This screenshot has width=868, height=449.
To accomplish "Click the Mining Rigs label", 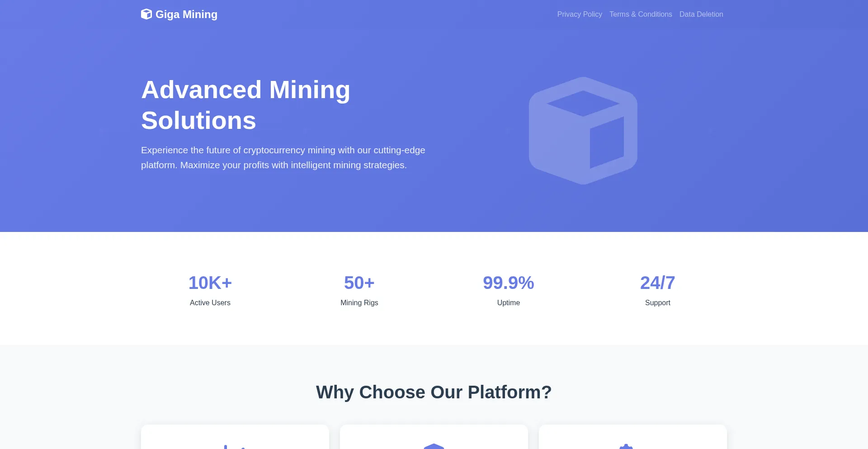I will pyautogui.click(x=359, y=303).
